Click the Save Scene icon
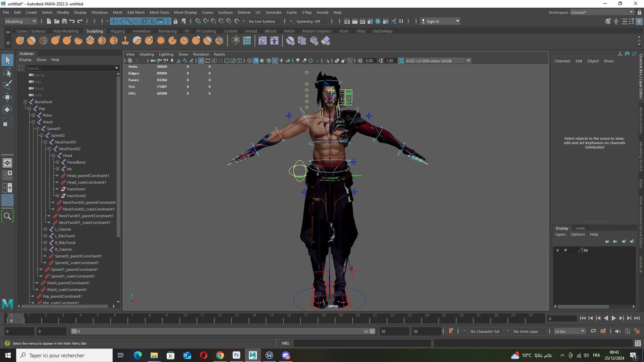644x362 pixels. (x=64, y=21)
